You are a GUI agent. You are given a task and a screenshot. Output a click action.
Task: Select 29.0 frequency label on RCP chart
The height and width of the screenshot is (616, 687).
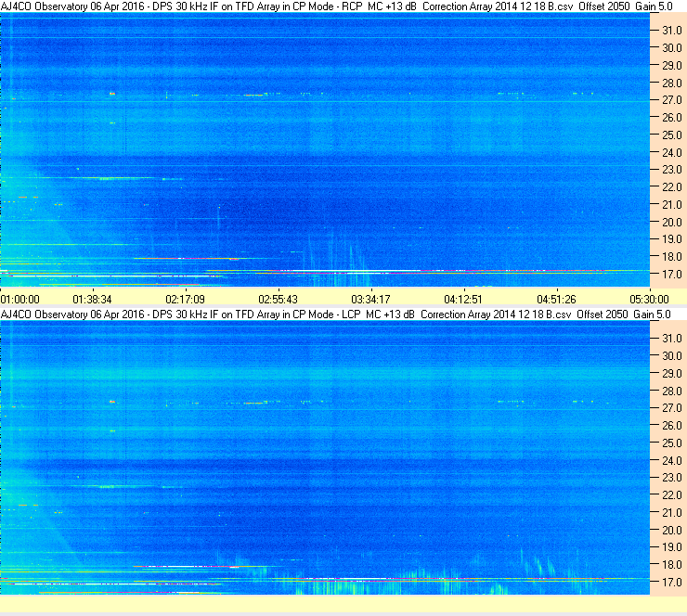[x=672, y=66]
